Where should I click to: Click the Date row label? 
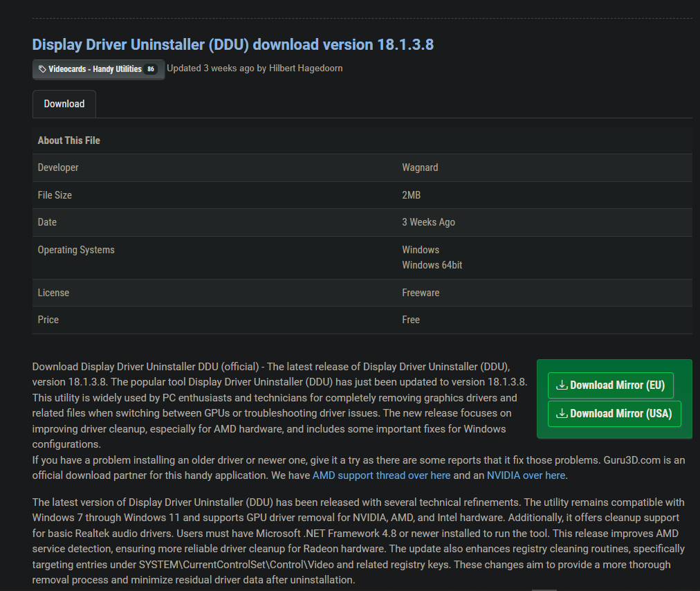pyautogui.click(x=47, y=222)
